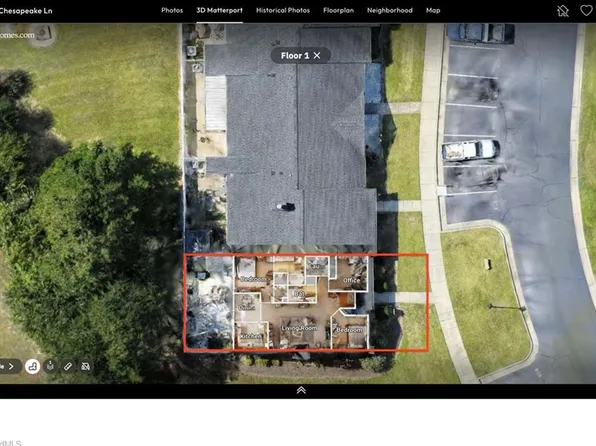
Task: Toggle the crossed-out view mode icon
Action: point(86,366)
